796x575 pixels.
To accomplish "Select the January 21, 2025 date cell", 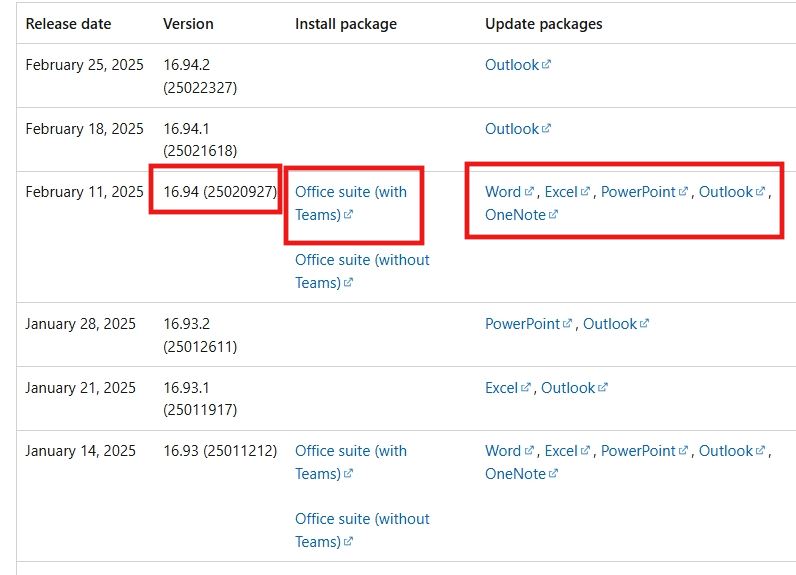I will coord(80,388).
